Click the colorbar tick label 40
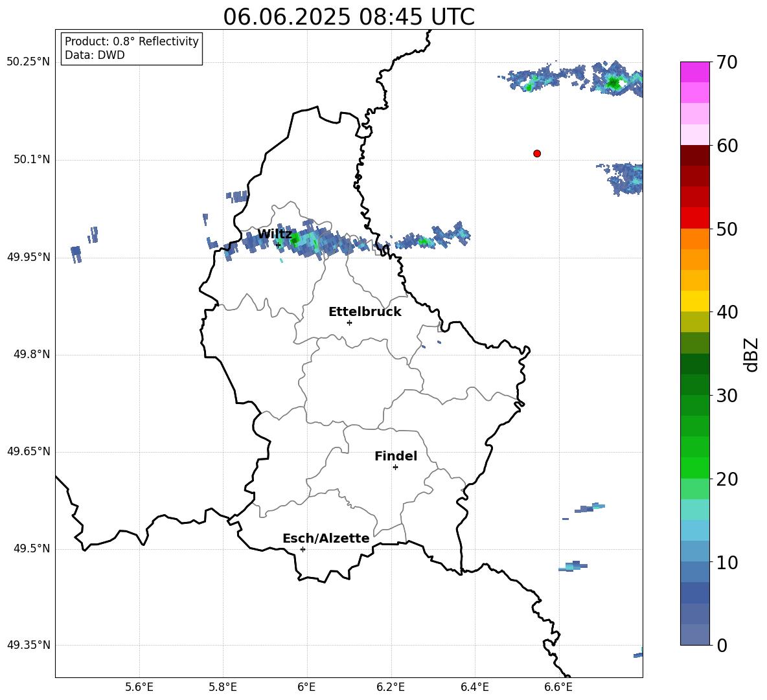 coord(727,312)
